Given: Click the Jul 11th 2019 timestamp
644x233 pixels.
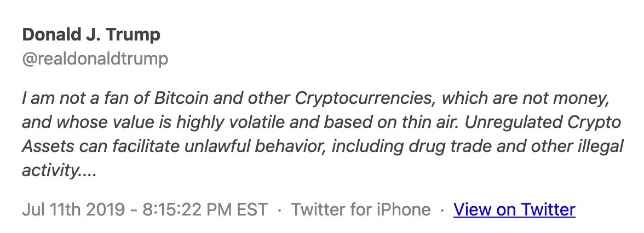Looking at the screenshot, I should pyautogui.click(x=73, y=209).
